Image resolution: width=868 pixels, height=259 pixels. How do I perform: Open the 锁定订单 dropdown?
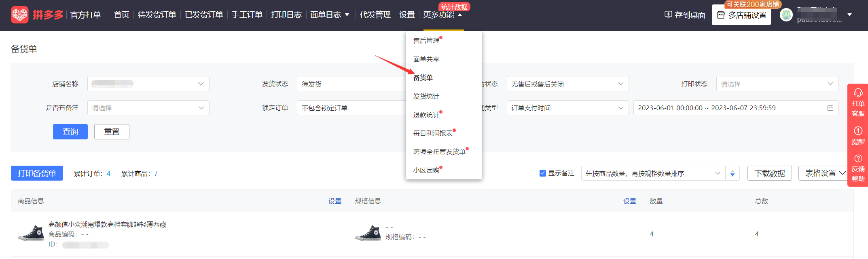coord(351,108)
